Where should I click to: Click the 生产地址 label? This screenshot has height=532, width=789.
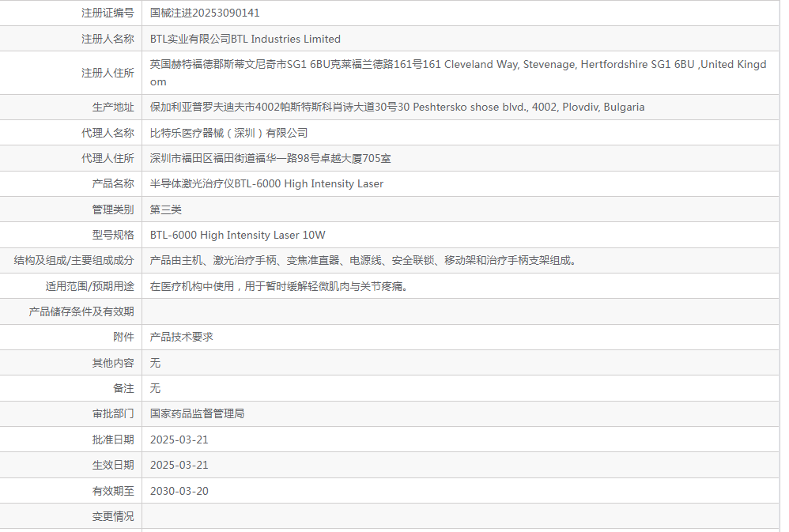113,107
